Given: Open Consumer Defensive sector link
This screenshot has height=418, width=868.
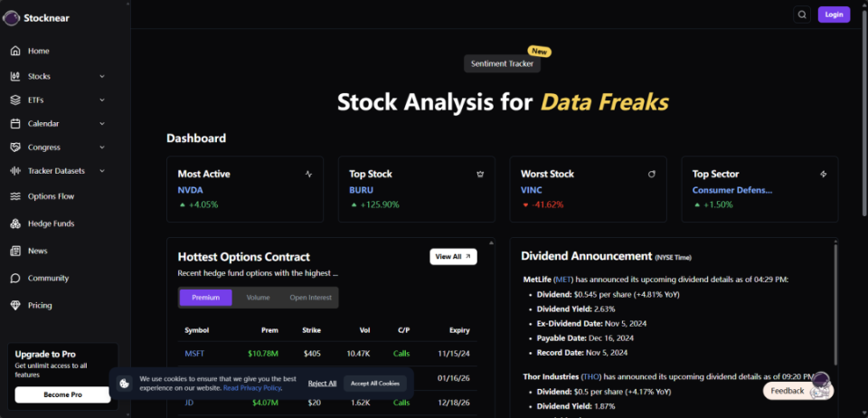Looking at the screenshot, I should 732,190.
